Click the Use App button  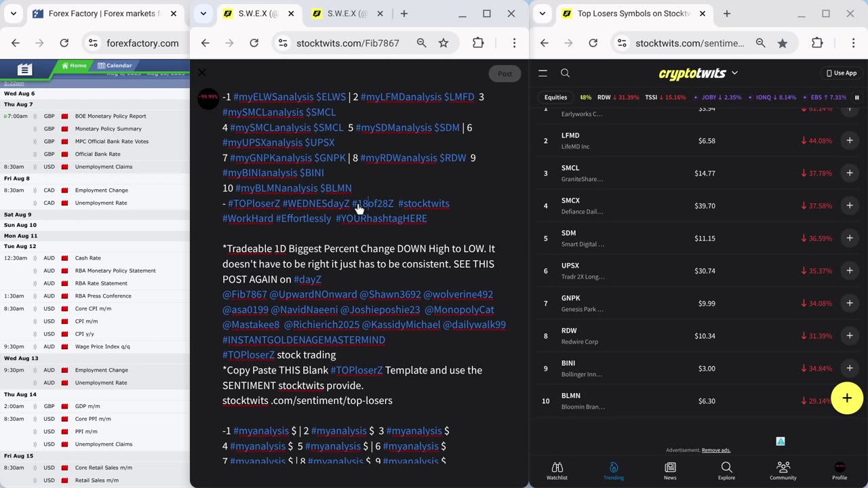coord(842,73)
